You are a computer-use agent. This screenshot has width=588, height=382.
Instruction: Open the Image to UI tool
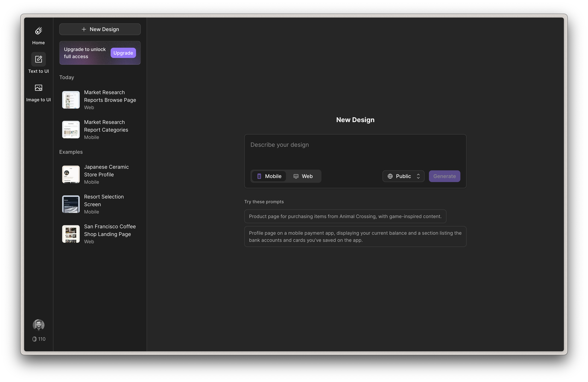[x=39, y=88]
